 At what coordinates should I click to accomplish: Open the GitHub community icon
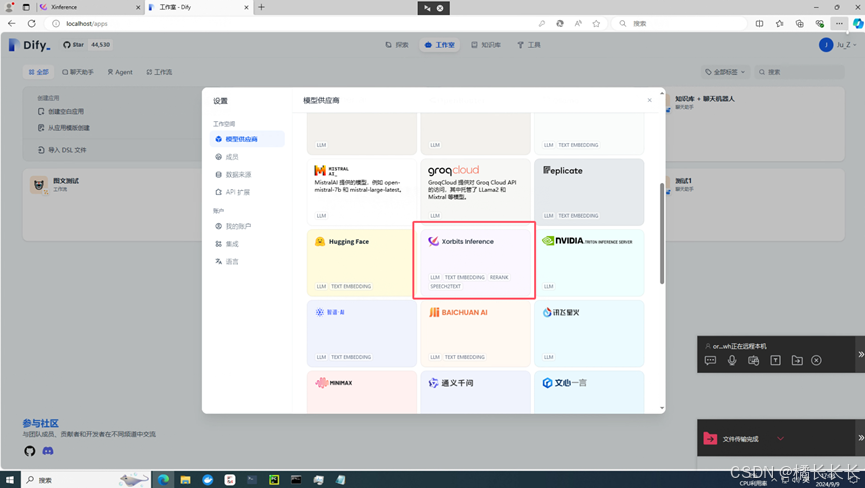(30, 451)
